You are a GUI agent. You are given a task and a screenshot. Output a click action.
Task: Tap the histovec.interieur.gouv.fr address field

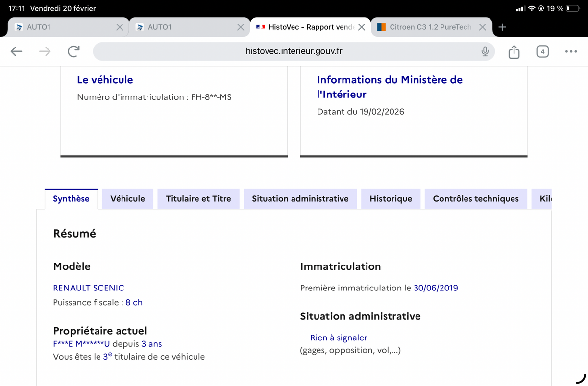pyautogui.click(x=294, y=51)
